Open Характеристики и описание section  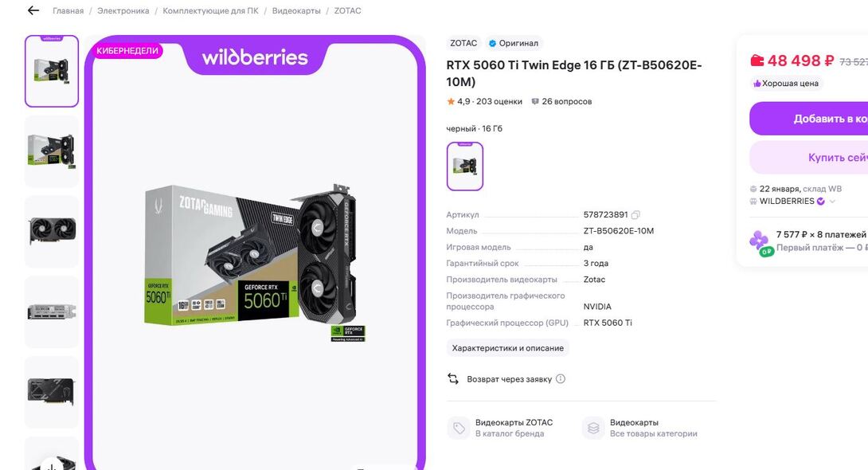click(x=507, y=348)
